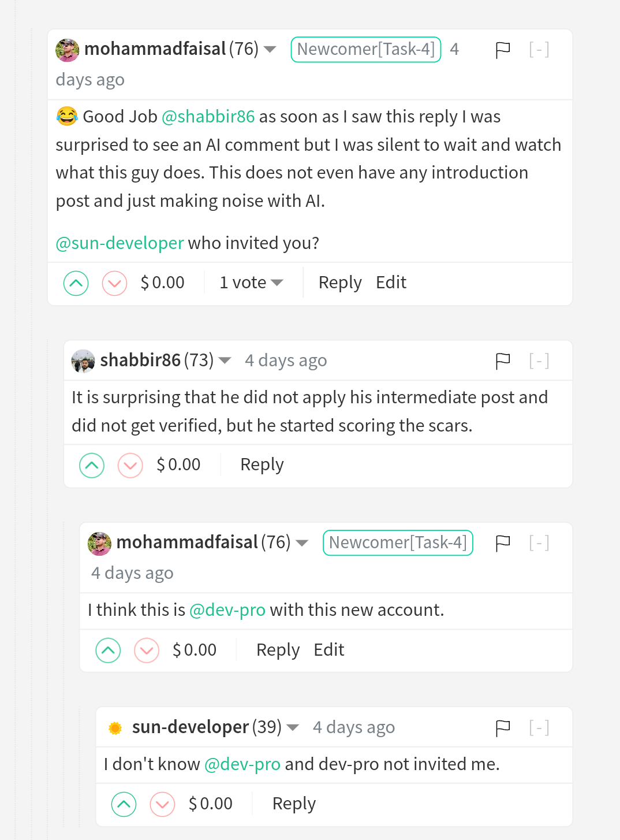Image resolution: width=620 pixels, height=840 pixels.
Task: Downvote mohammadfaisal's "Good Job" comment
Action: pos(114,283)
